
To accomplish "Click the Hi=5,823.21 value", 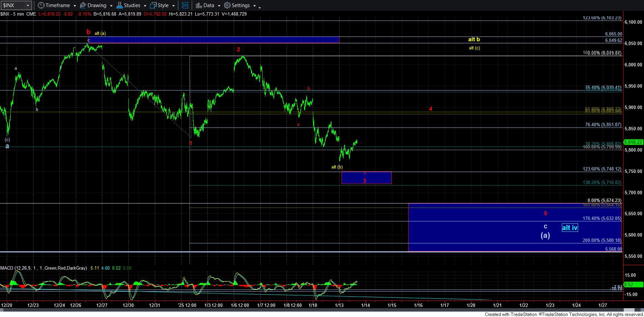I will tap(180, 14).
